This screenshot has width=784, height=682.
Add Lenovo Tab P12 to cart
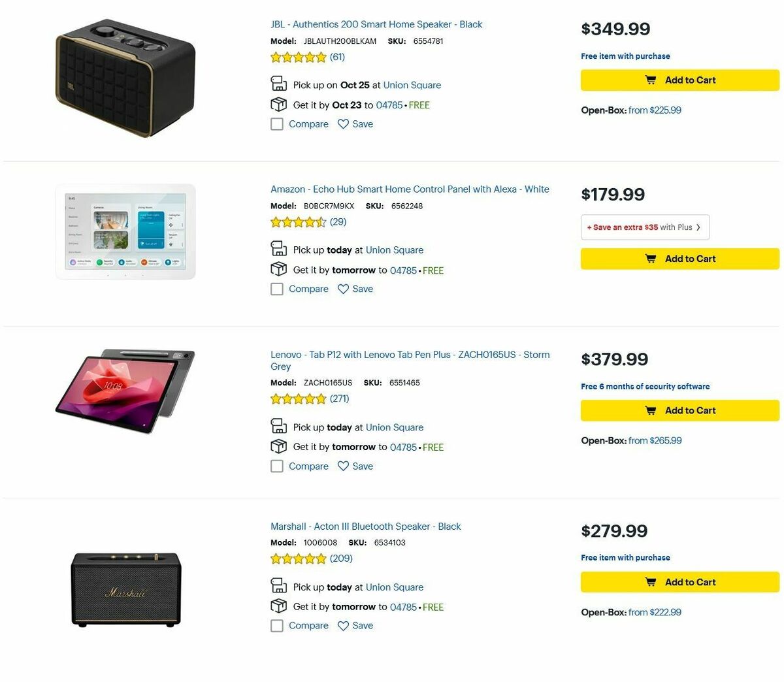[679, 410]
